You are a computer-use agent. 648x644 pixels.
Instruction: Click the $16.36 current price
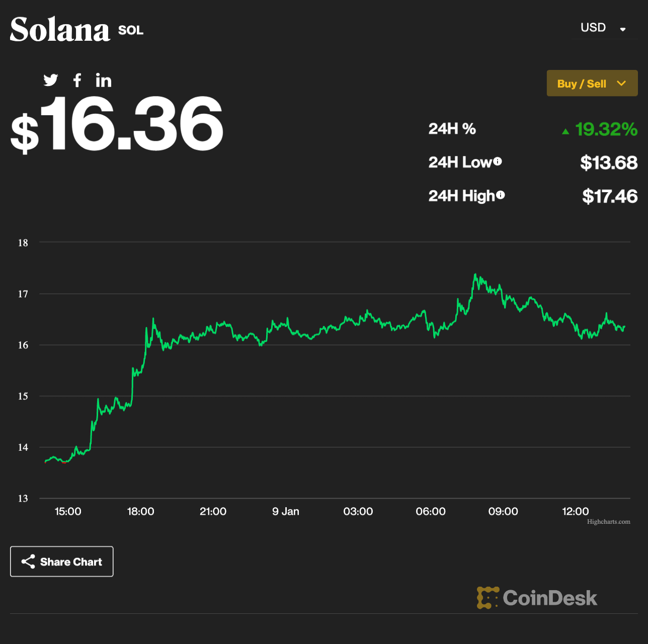tap(117, 125)
